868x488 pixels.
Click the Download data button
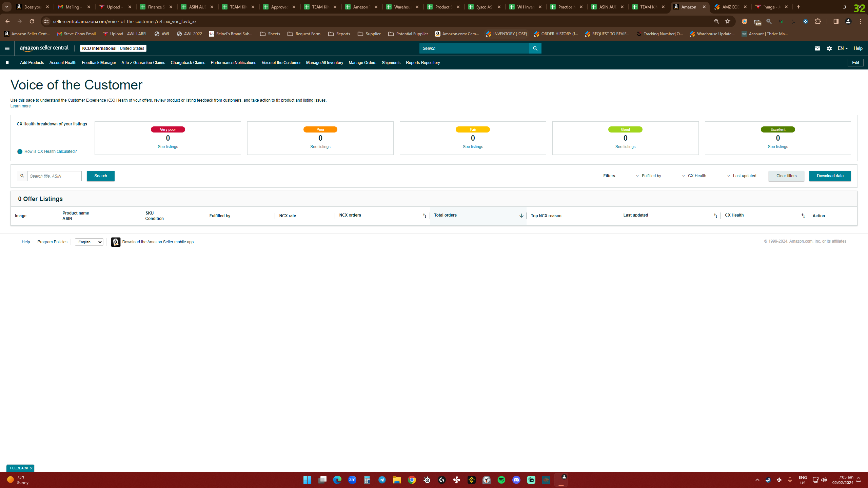point(830,176)
